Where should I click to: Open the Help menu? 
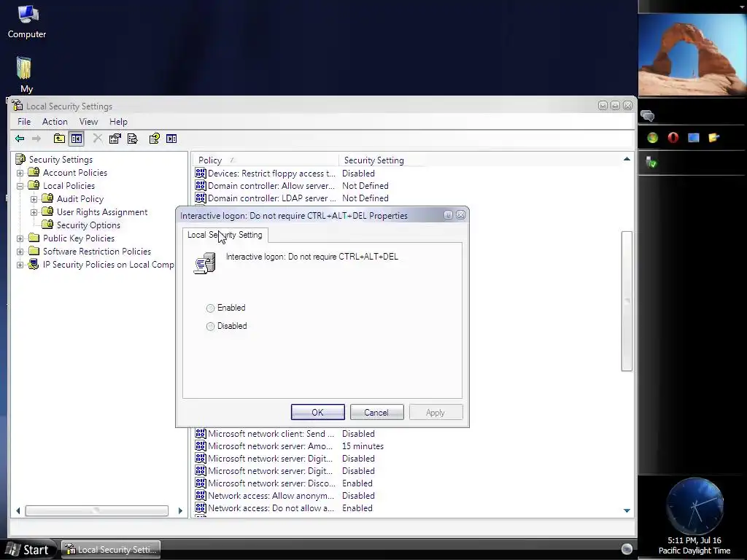tap(118, 122)
